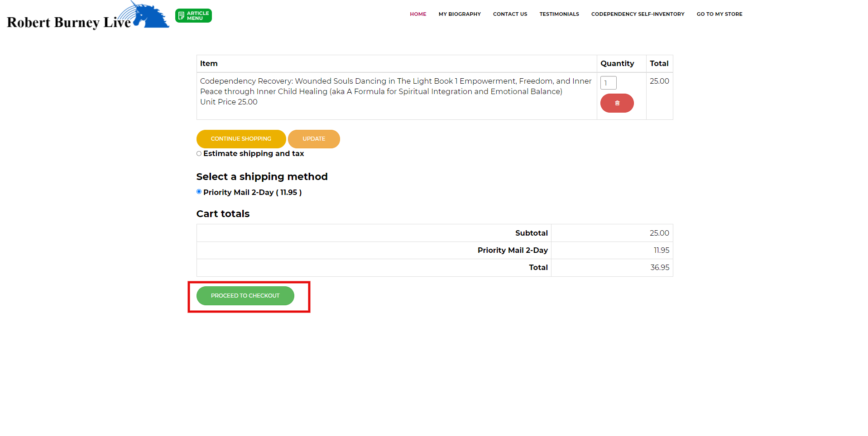Open the My Biography page
The image size is (868, 436).
pos(459,14)
